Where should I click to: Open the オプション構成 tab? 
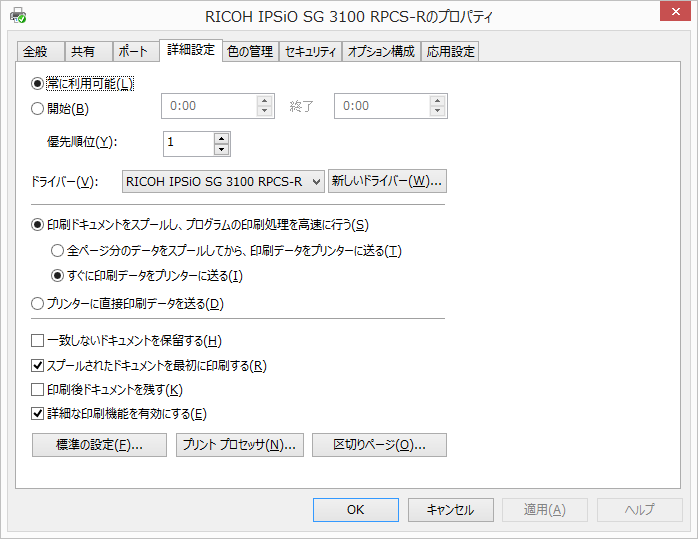(x=381, y=52)
